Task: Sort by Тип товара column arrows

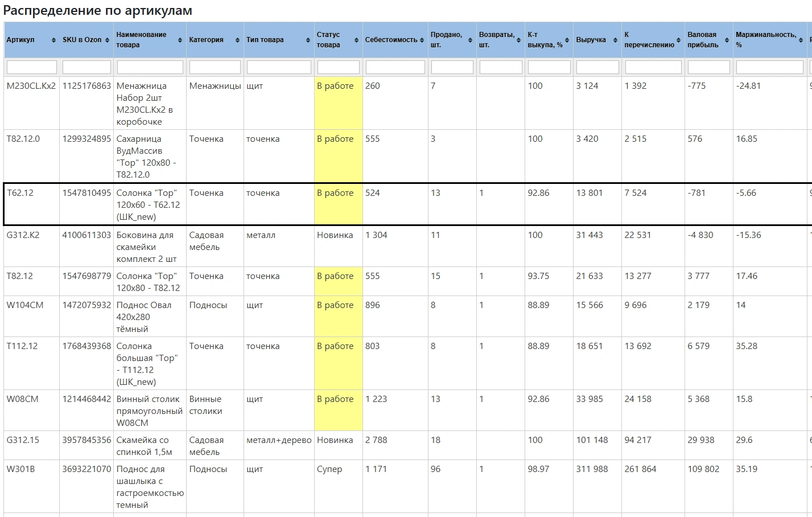Action: 308,40
